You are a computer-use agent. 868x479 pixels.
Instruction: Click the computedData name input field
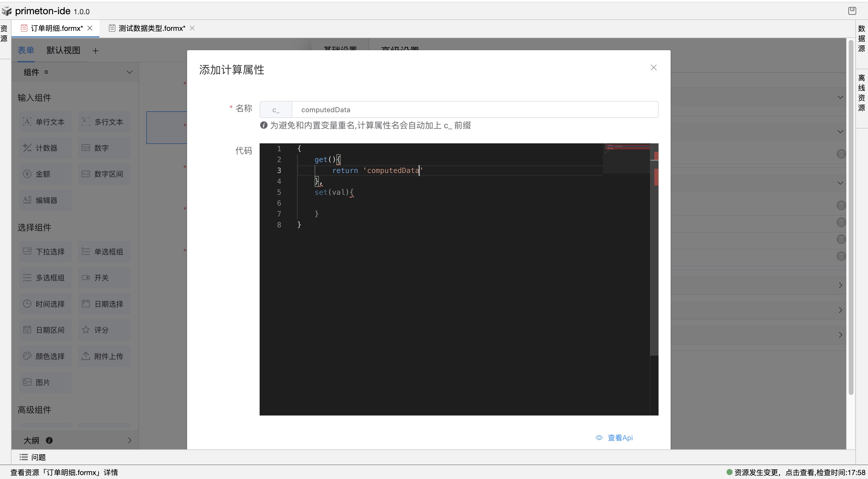[x=474, y=109]
